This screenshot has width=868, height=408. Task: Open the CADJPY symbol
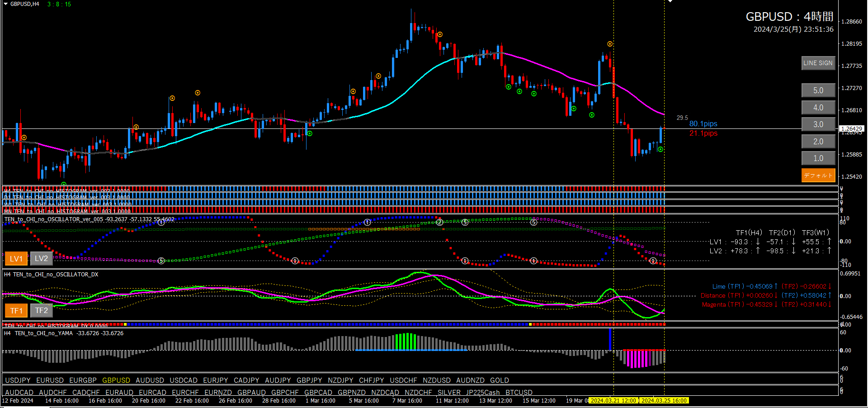246,380
